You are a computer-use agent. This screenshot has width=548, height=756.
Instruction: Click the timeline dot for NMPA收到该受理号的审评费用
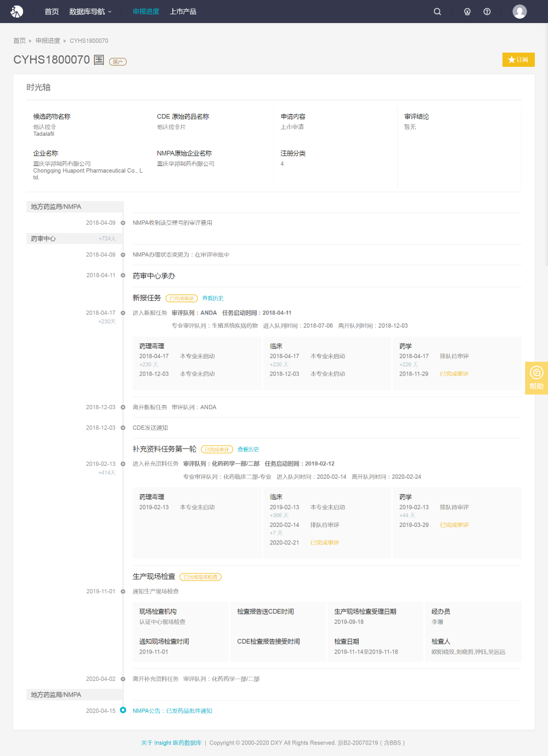(123, 223)
